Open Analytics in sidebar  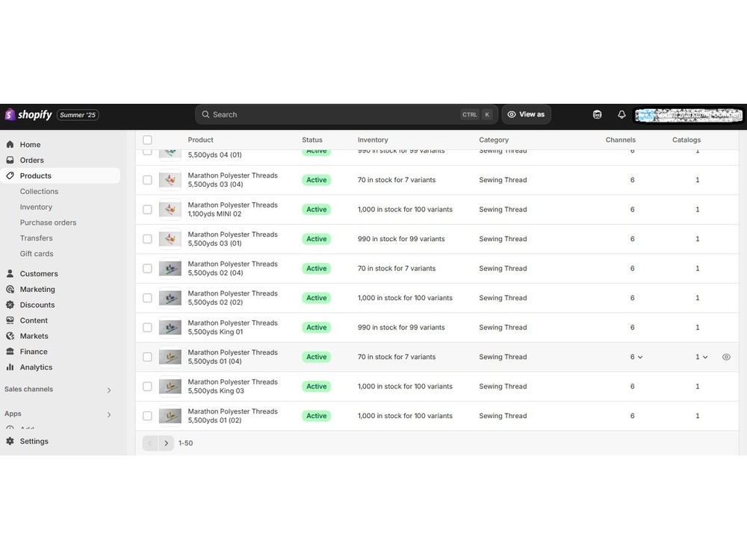click(36, 367)
